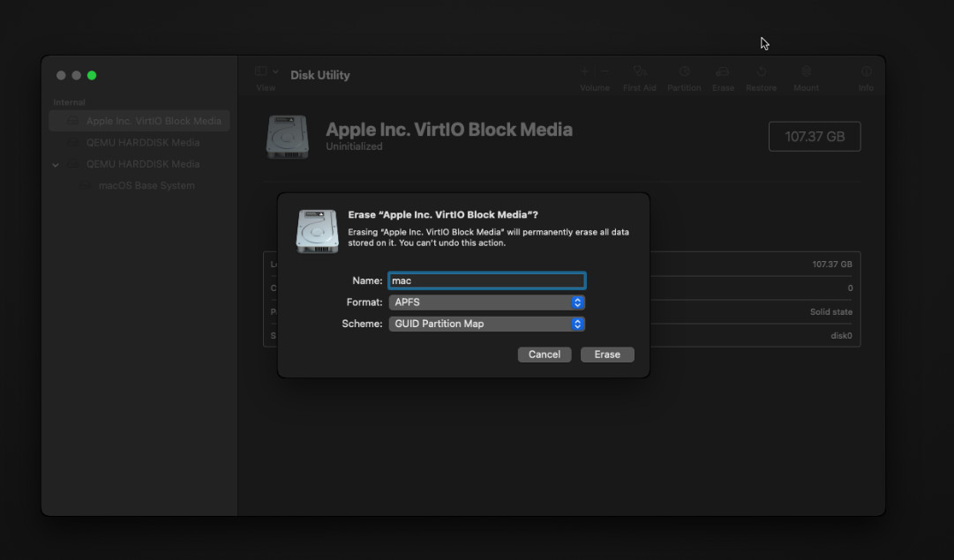The width and height of the screenshot is (954, 560).
Task: Click the volume icon beside macOS Base System
Action: (x=86, y=185)
